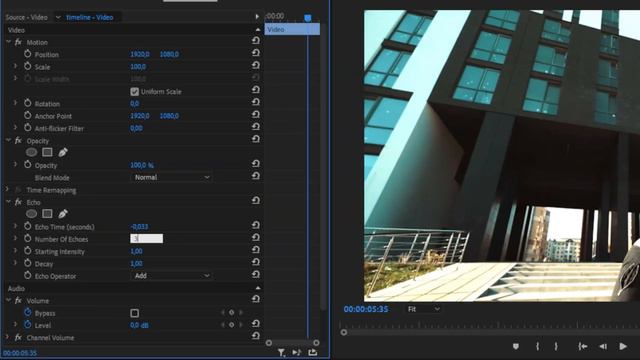The image size is (640, 360).
Task: Reset the Scale parameter
Action: [x=256, y=65]
